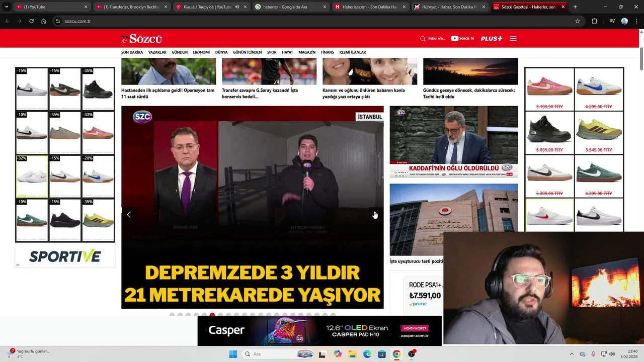
Task: Launch Copilot from the taskbar
Action: tap(338, 354)
